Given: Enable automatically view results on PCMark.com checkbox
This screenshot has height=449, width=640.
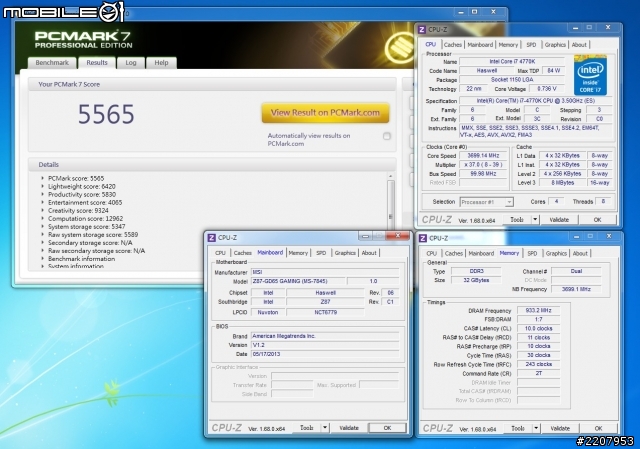Looking at the screenshot, I should point(387,136).
